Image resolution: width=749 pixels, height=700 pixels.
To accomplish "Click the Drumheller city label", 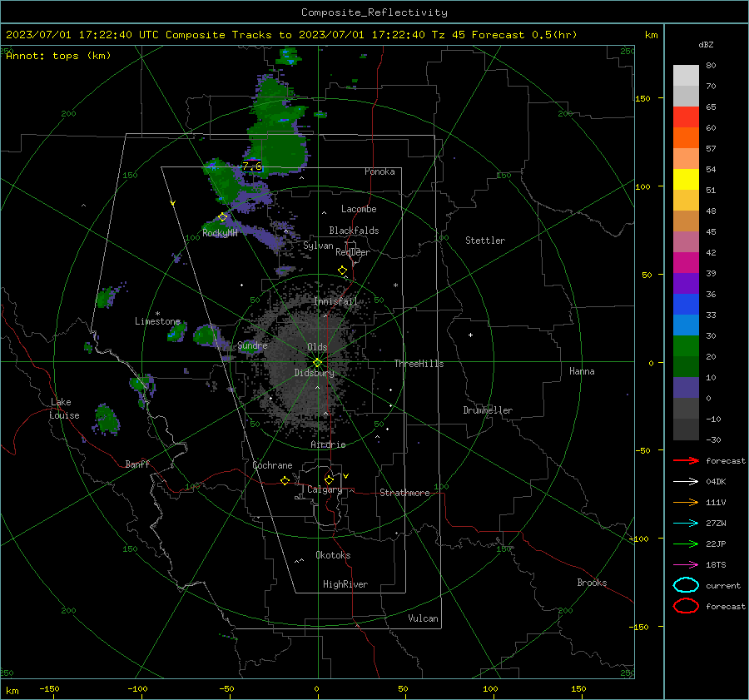I will coord(488,410).
